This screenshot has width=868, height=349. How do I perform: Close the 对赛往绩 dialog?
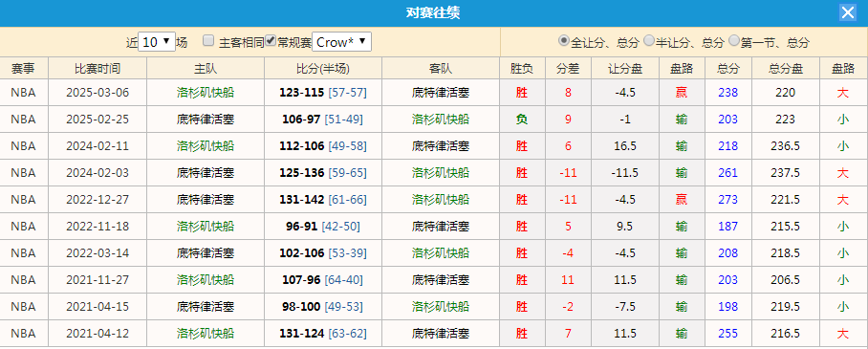(x=848, y=12)
